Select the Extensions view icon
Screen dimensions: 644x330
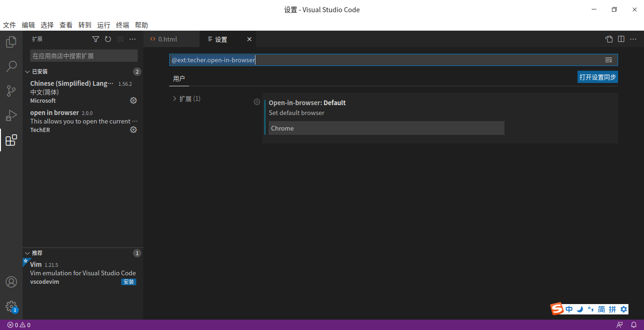[11, 140]
